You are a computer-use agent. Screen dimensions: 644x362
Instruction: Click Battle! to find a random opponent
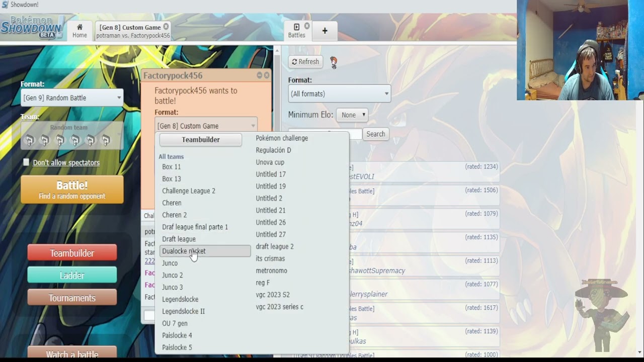point(72,190)
